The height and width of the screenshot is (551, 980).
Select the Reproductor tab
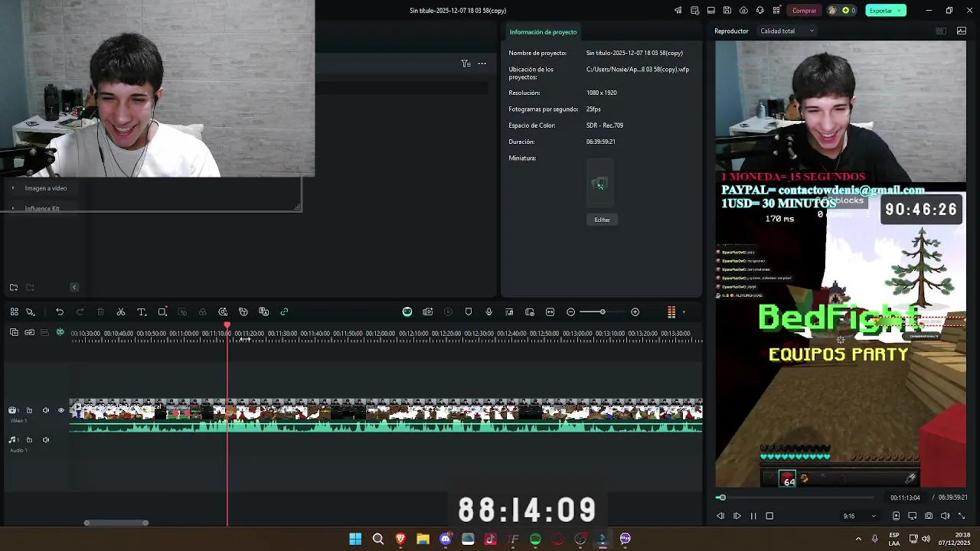click(x=731, y=31)
